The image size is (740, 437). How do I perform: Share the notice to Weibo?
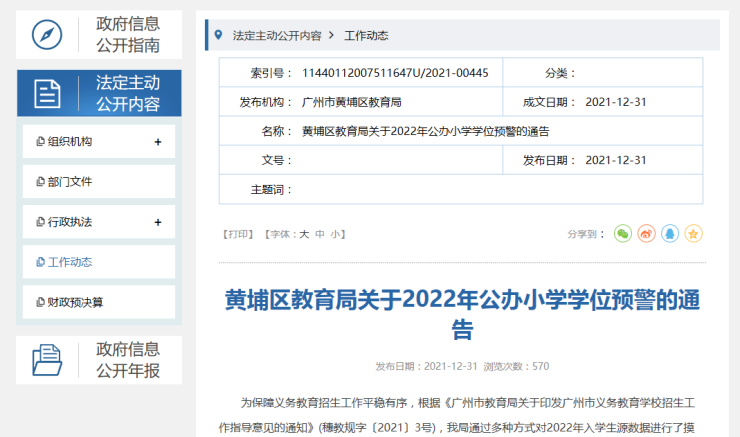(647, 234)
